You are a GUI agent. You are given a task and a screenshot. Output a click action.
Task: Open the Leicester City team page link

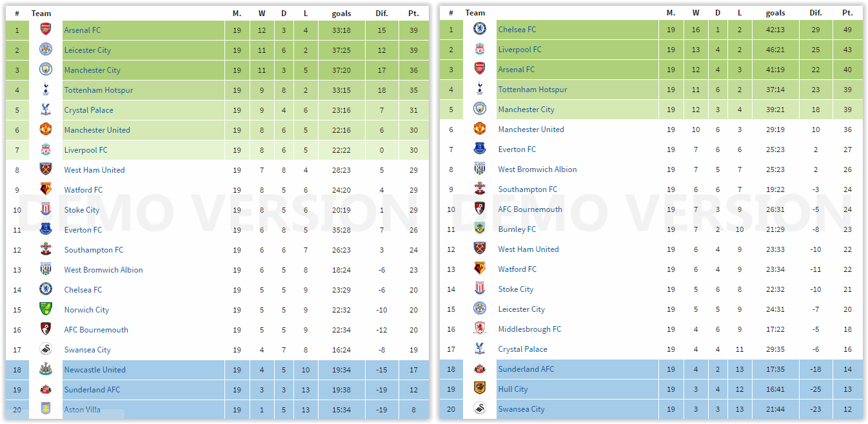coord(88,50)
